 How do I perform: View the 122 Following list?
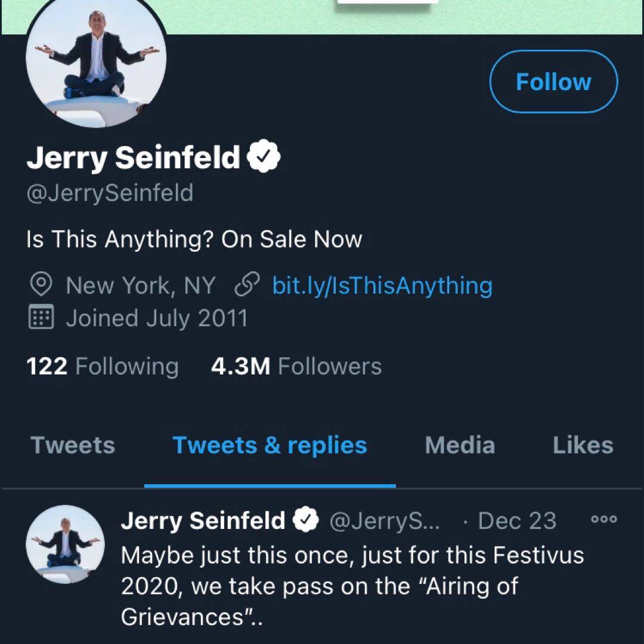[x=102, y=366]
